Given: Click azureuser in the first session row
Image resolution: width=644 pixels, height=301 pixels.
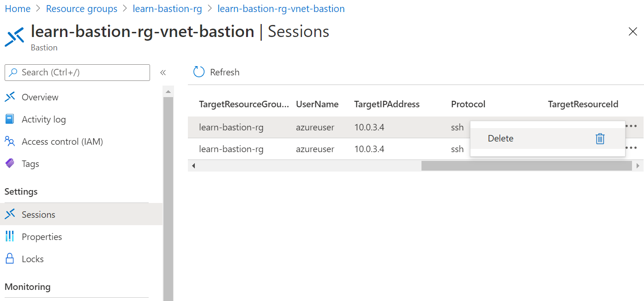Looking at the screenshot, I should click(315, 127).
